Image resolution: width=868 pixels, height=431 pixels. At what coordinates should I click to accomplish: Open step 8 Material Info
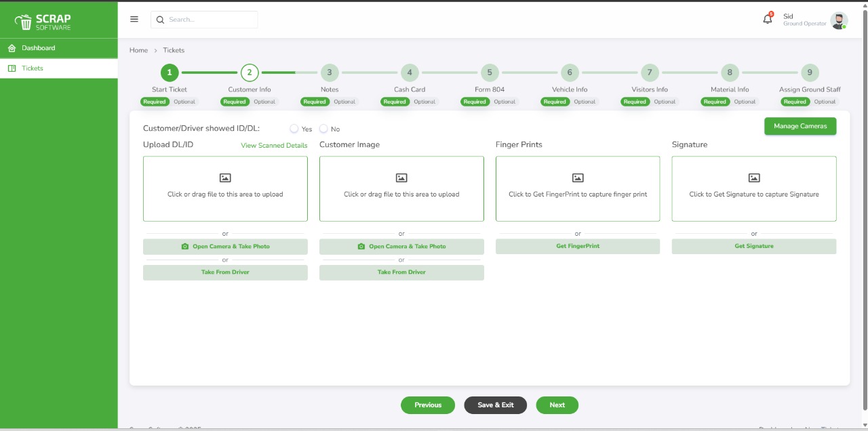(x=730, y=73)
